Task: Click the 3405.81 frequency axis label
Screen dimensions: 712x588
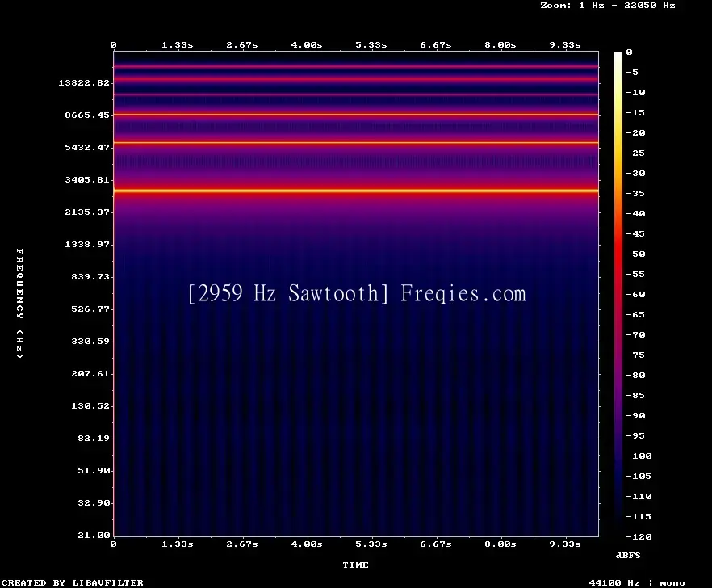Action: tap(87, 179)
